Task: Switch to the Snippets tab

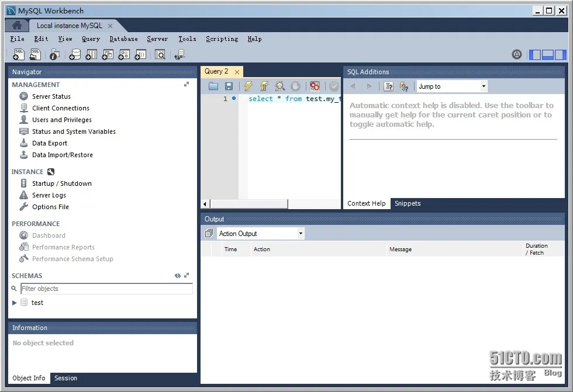Action: (408, 203)
